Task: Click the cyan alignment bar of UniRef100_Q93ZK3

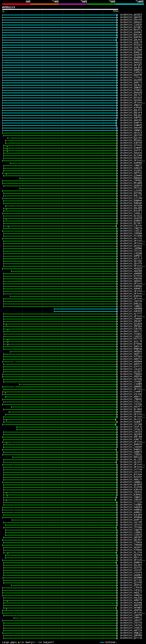Action: (x=60, y=15)
